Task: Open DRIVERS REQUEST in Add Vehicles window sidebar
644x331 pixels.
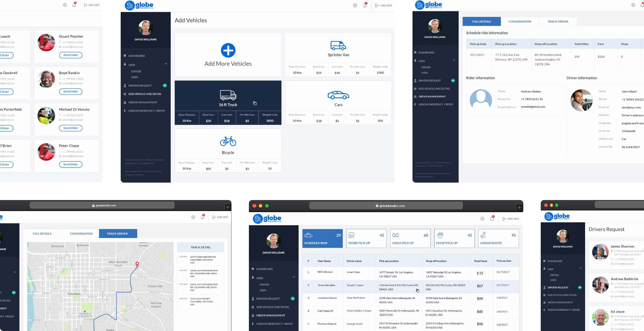Action: click(x=140, y=86)
